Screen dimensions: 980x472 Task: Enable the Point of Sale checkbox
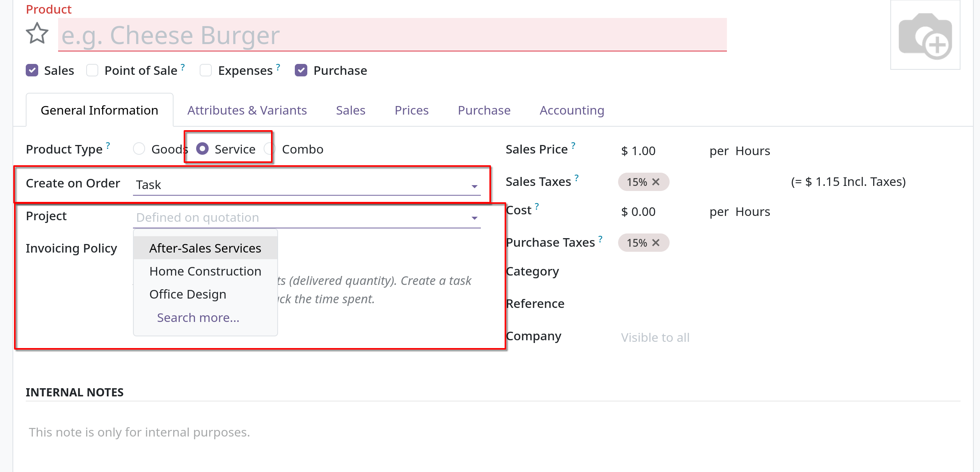tap(92, 71)
